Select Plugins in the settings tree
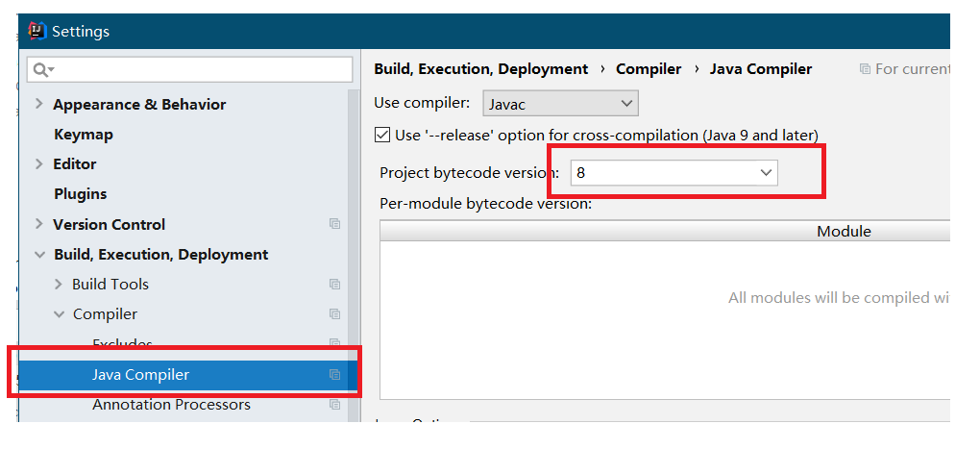The height and width of the screenshot is (449, 980). (80, 194)
